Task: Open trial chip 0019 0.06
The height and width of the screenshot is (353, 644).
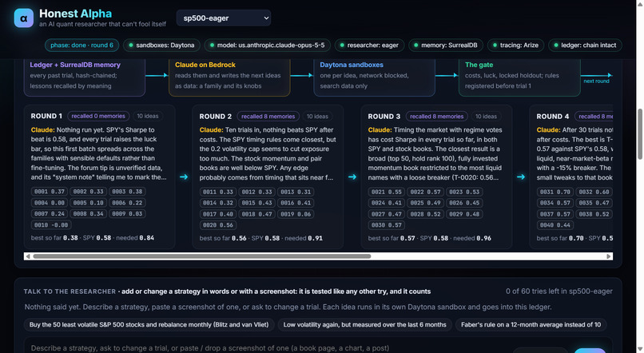Action: coord(296,214)
